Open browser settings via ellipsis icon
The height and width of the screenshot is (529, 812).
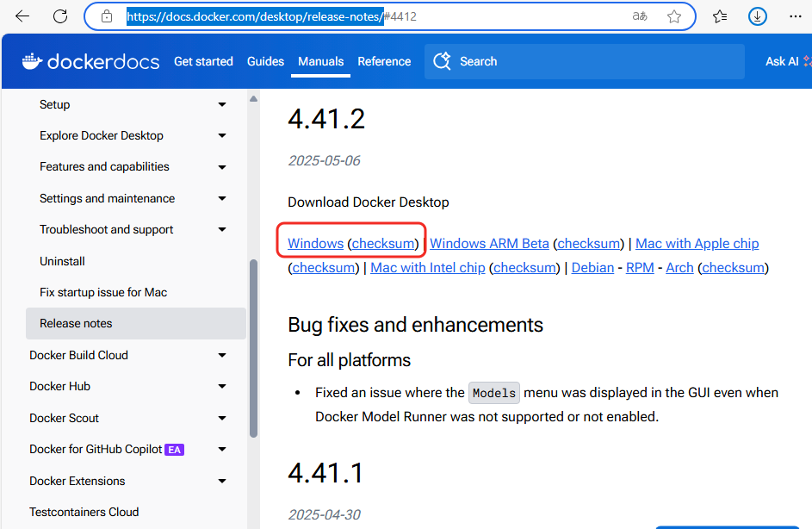pos(796,16)
